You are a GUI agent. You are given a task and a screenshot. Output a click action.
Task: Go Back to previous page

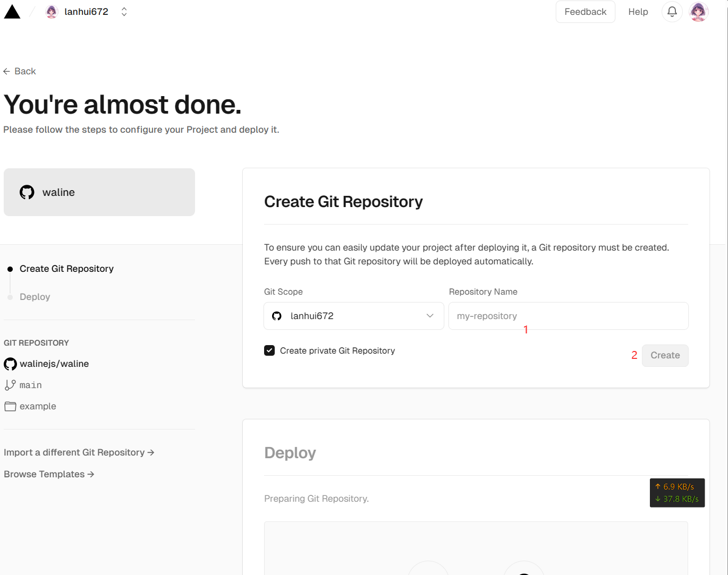(x=20, y=71)
